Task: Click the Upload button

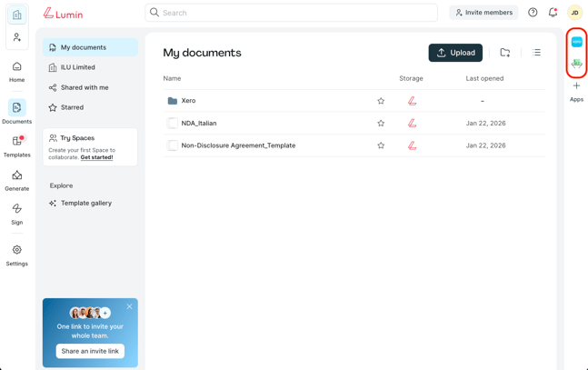Action: (455, 53)
